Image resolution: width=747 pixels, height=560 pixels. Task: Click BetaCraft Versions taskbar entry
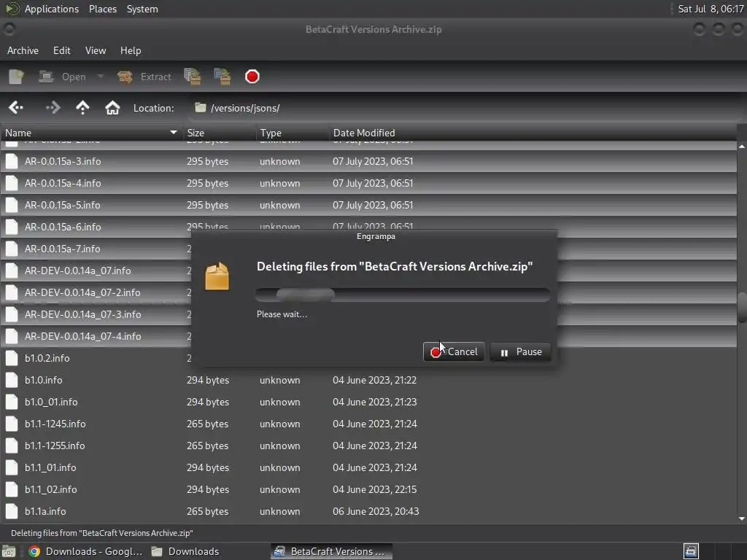[332, 551]
